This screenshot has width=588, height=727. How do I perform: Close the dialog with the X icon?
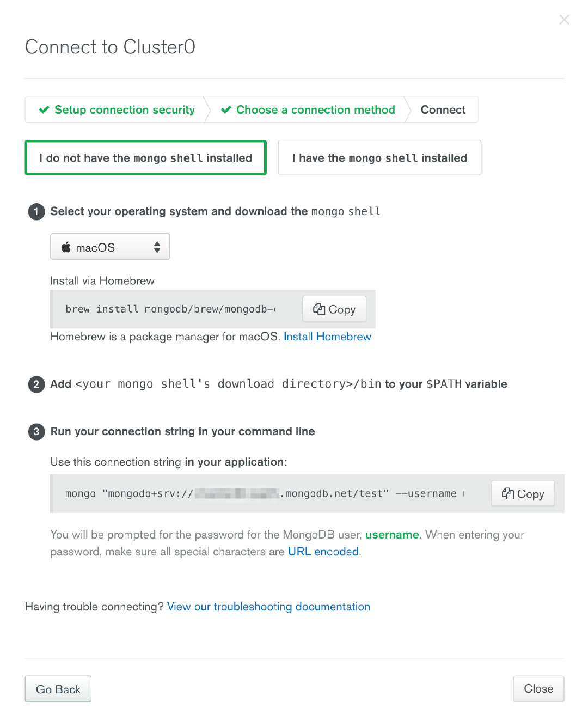pyautogui.click(x=564, y=20)
